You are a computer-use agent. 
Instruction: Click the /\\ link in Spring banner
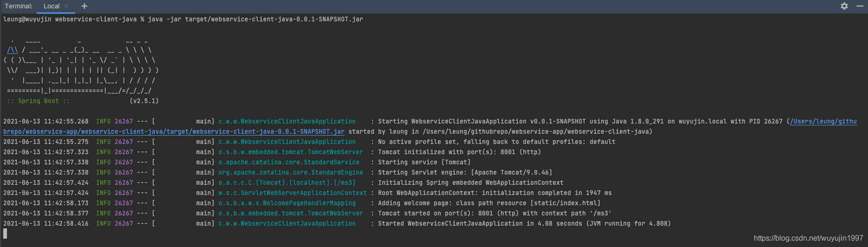[x=13, y=50]
